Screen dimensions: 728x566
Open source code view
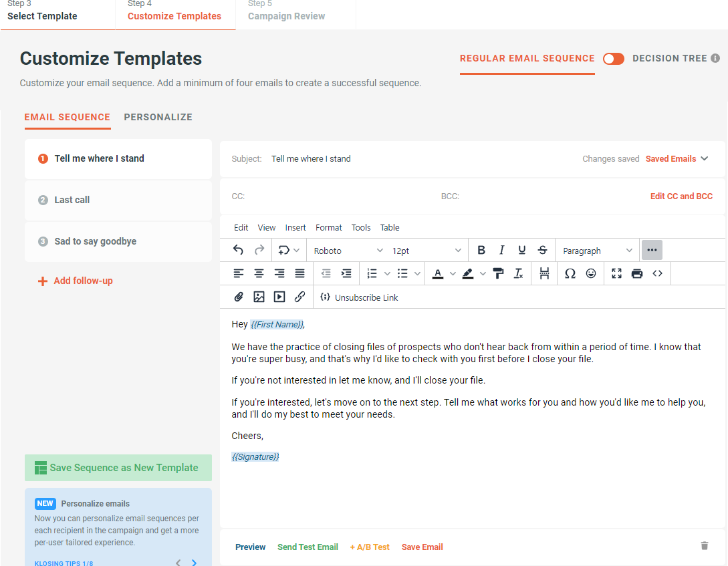[x=657, y=274]
